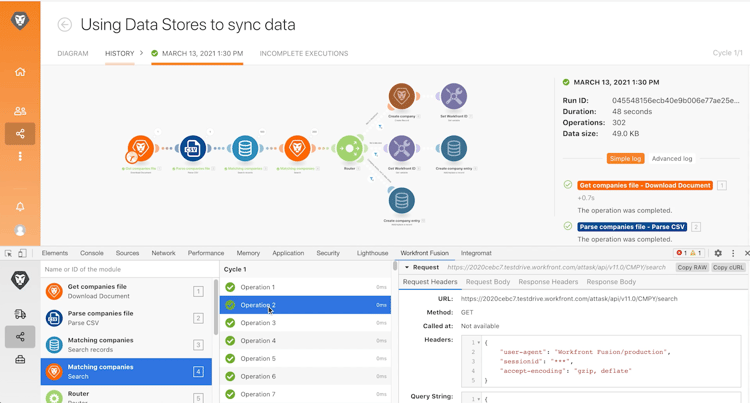Open the Network DevTools tab
Screen dimensions: 750x403
(x=164, y=253)
